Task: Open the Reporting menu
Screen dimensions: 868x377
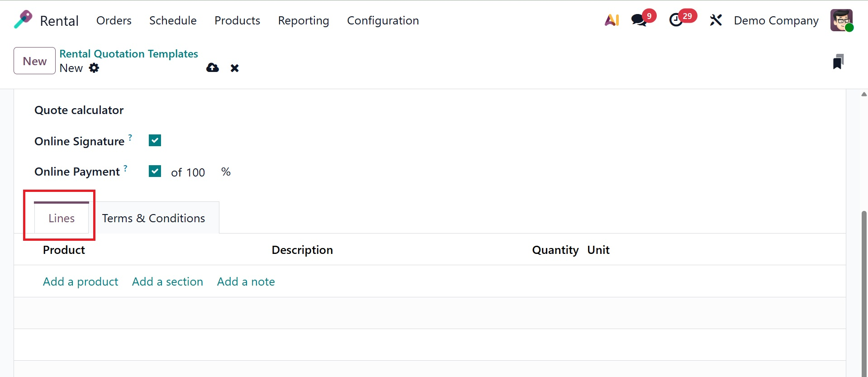Action: click(x=304, y=21)
